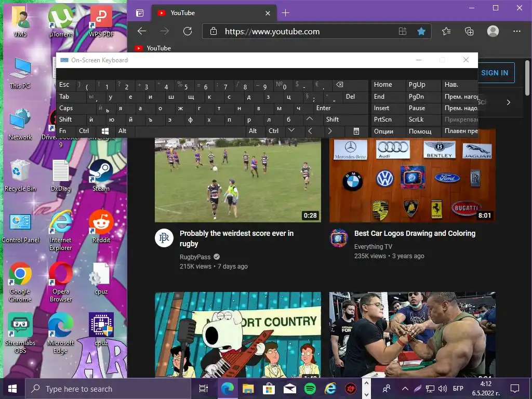The width and height of the screenshot is (532, 399).
Task: Click the Enter key on the On-Screen Keyboard
Action: coord(341,108)
